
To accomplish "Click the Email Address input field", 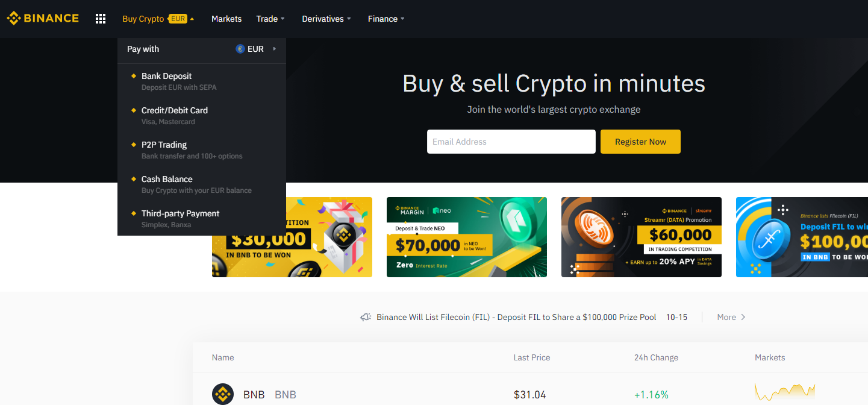I will click(x=511, y=142).
